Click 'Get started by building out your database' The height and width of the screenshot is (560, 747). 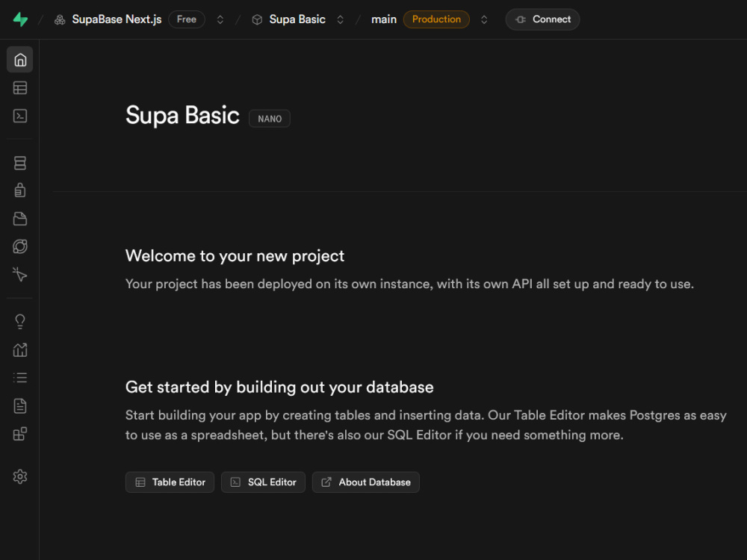[x=279, y=387]
